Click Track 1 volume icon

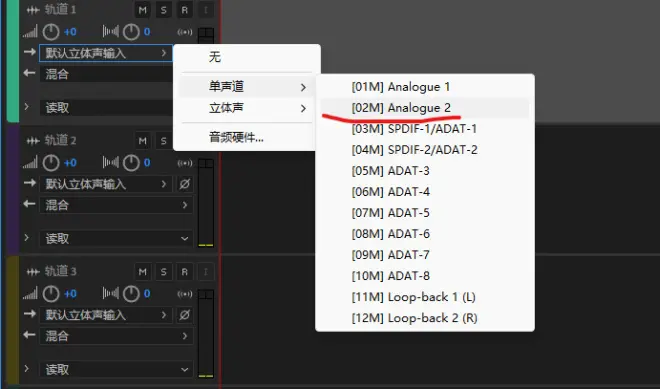(30, 32)
